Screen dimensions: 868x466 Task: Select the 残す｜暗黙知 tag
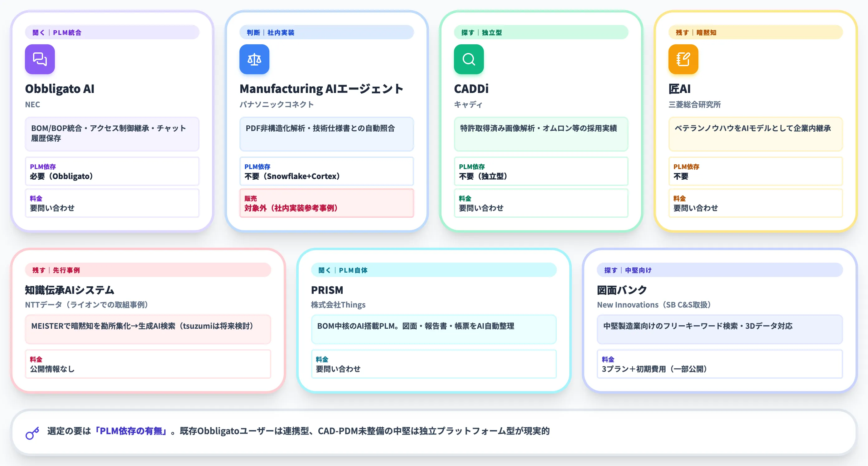[x=755, y=32]
